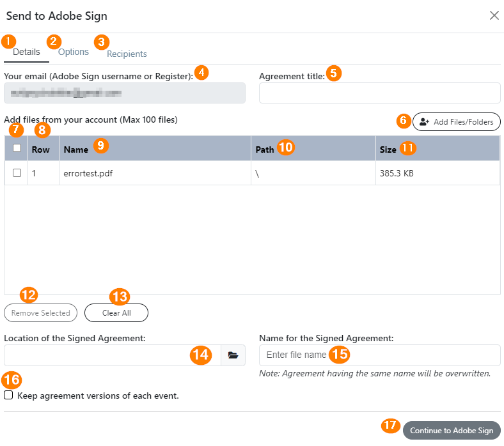Click the Add Files/Folders button

[457, 121]
